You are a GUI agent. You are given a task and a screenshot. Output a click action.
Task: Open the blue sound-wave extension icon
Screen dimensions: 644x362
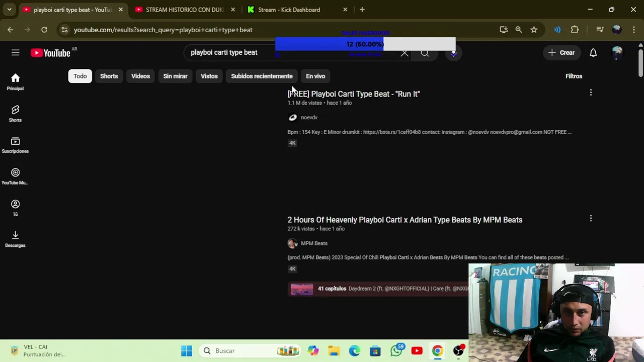point(557,30)
